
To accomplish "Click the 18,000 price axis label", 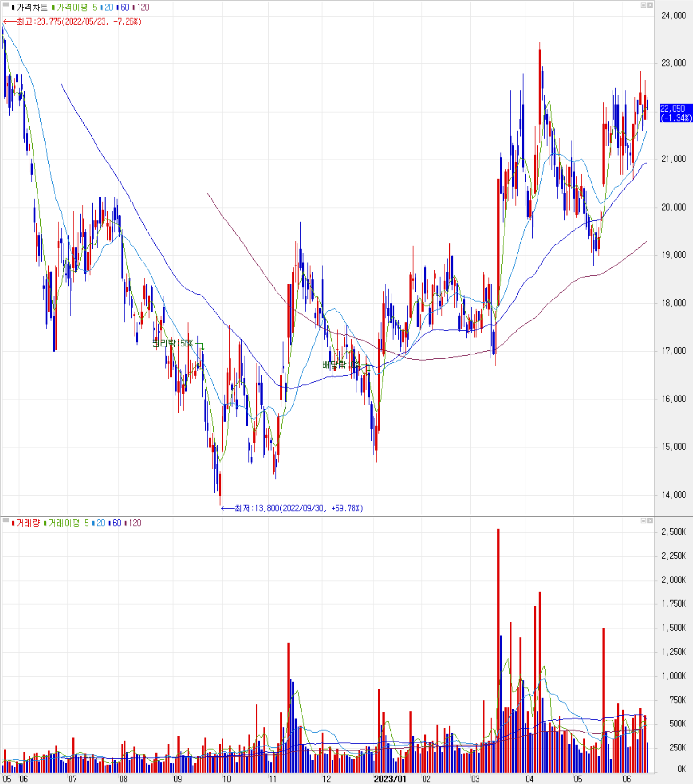I will (x=673, y=303).
